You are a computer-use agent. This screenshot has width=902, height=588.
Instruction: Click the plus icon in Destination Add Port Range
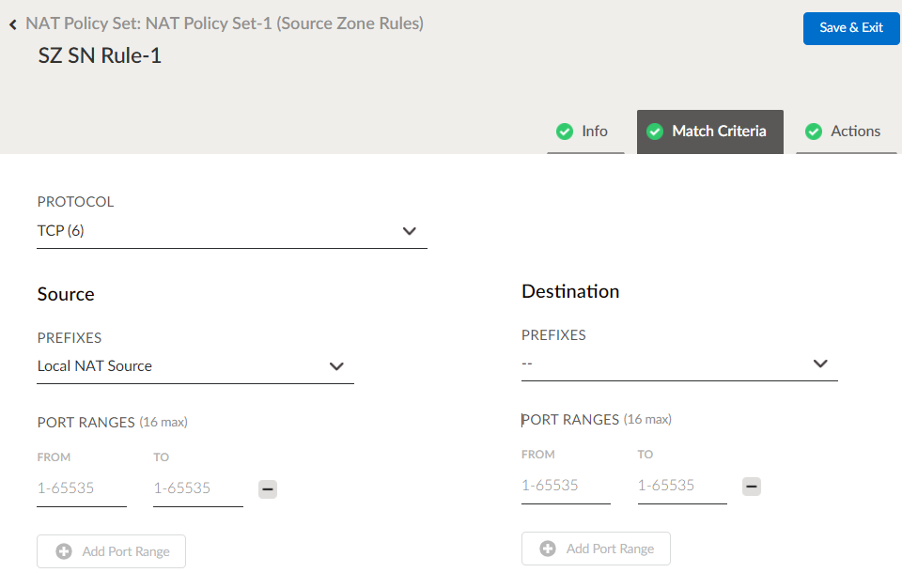[x=548, y=549]
